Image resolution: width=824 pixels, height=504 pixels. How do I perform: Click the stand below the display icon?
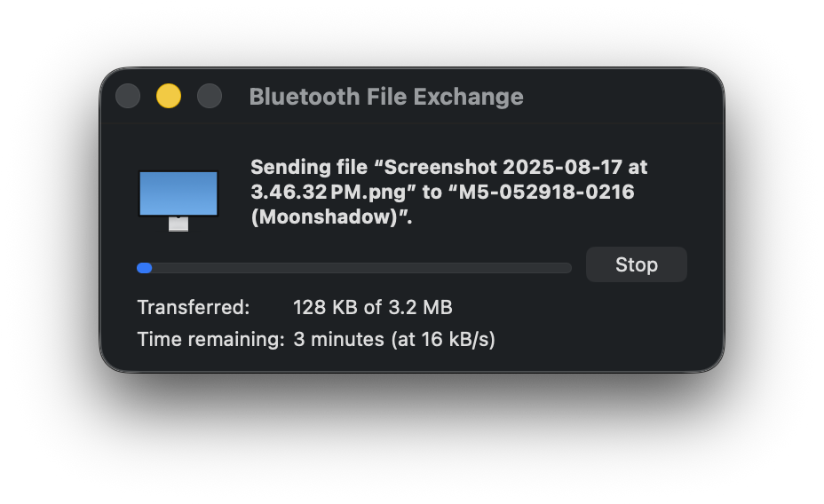tap(178, 224)
